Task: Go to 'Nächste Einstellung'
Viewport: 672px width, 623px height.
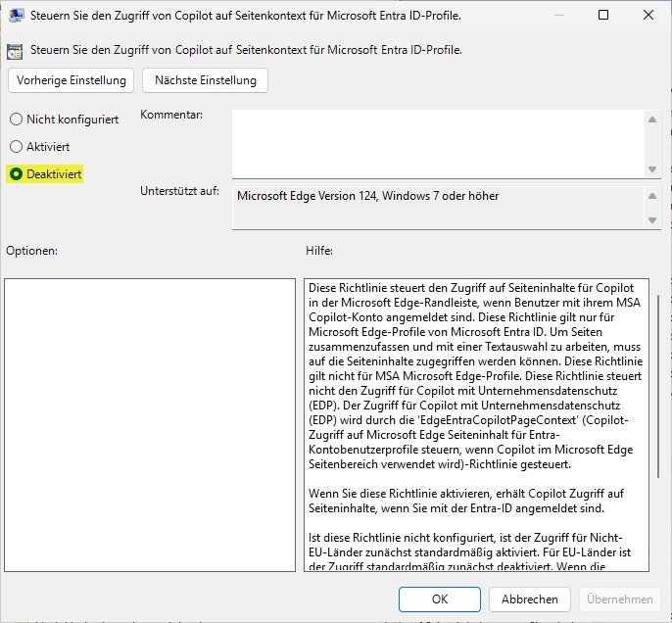Action: point(206,80)
